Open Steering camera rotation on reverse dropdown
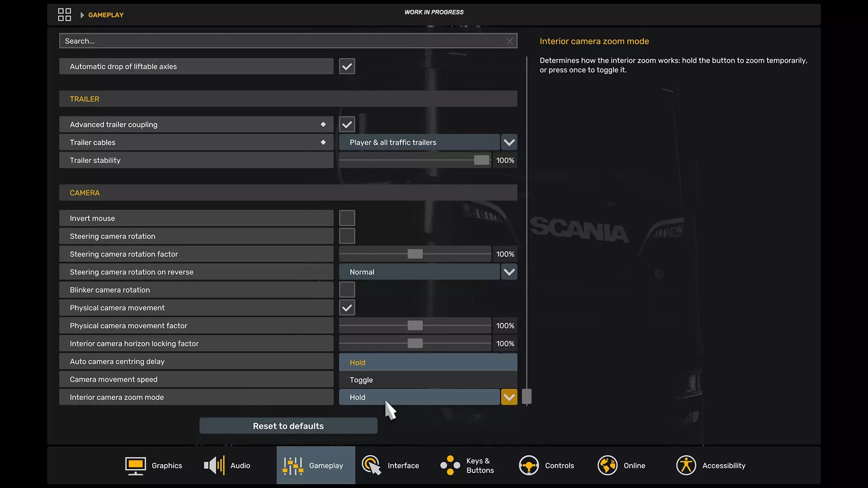The width and height of the screenshot is (868, 488). [x=509, y=272]
